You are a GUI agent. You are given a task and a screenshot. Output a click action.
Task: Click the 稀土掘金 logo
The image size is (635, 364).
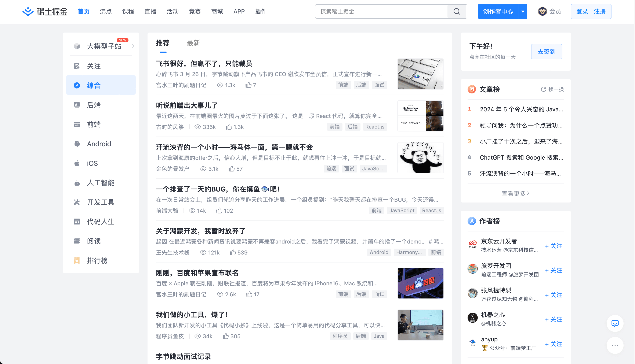45,11
